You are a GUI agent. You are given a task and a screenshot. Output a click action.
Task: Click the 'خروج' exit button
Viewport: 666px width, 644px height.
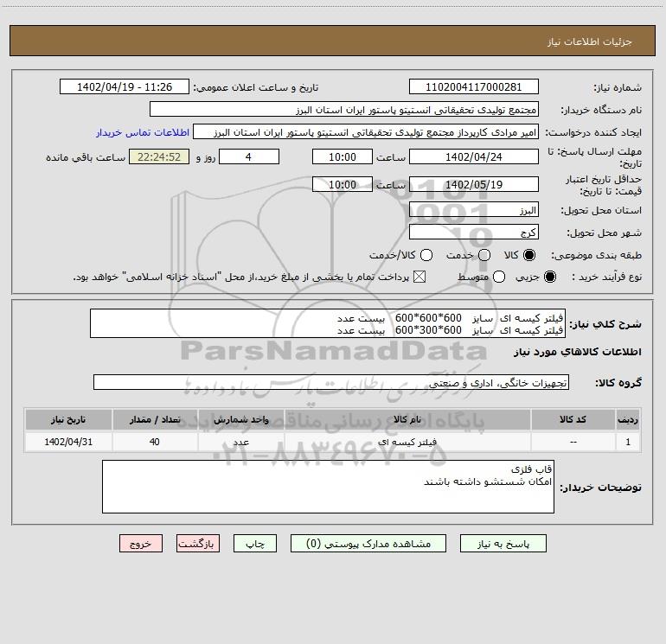(x=141, y=544)
